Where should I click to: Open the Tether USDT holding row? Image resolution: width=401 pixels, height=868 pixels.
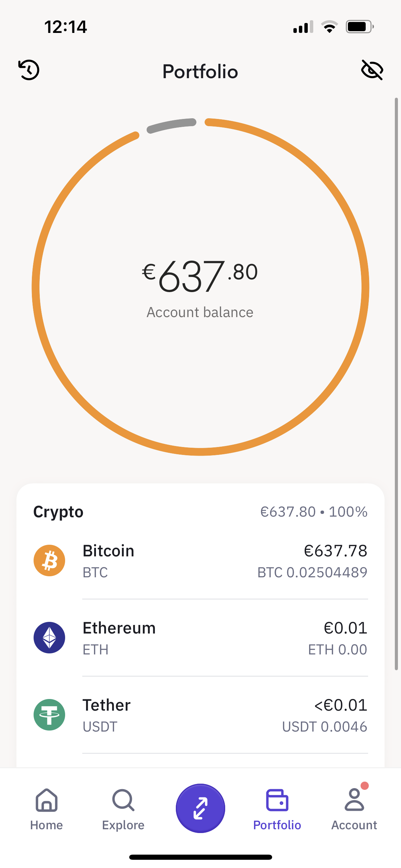pyautogui.click(x=200, y=715)
